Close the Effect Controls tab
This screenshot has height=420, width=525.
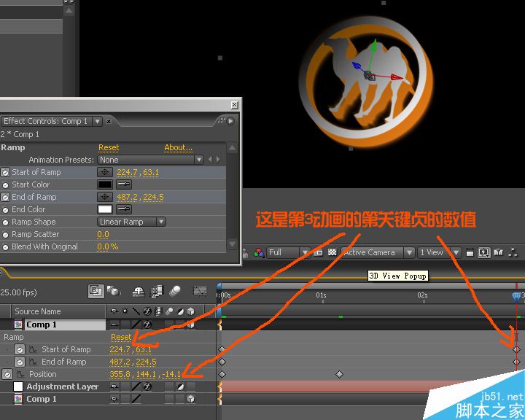(x=109, y=121)
